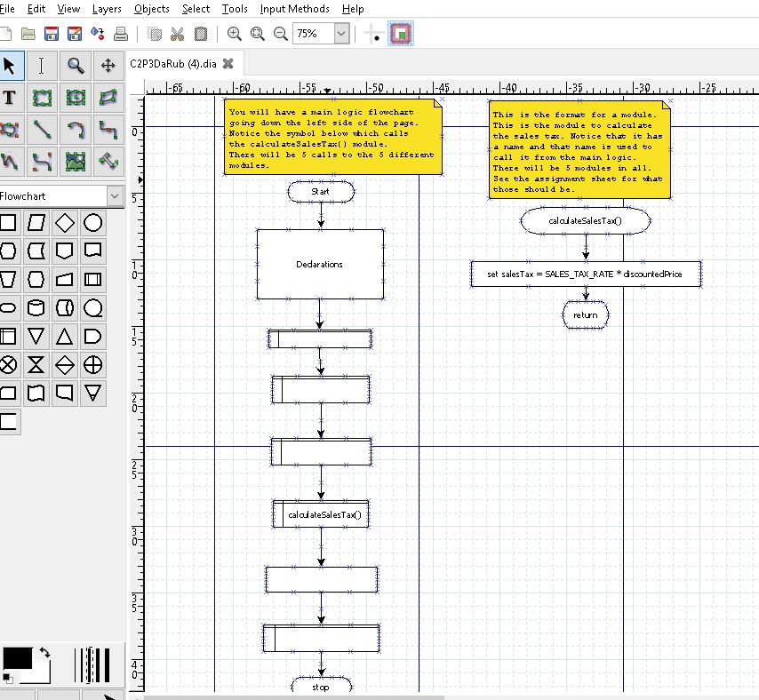Image resolution: width=759 pixels, height=700 pixels.
Task: Choose the cylinder database flowchart shape
Action: (x=36, y=308)
